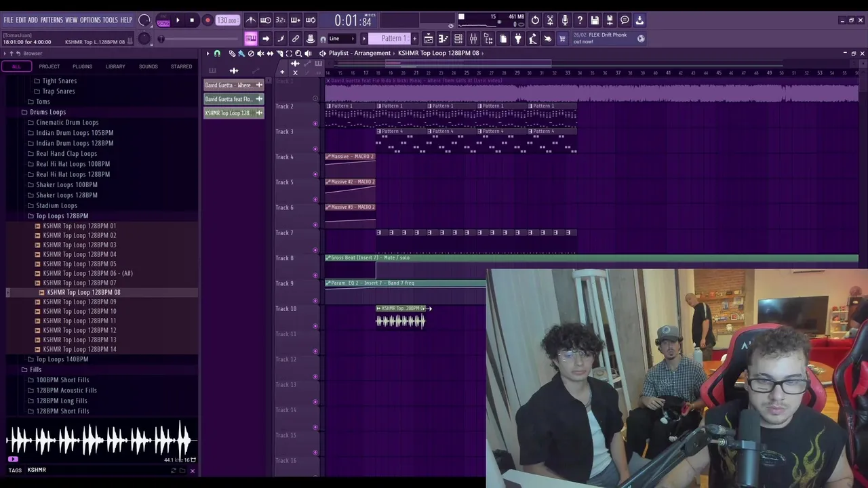Viewport: 868px width, 488px height.
Task: Enable wait for input before recording
Action: [266, 20]
